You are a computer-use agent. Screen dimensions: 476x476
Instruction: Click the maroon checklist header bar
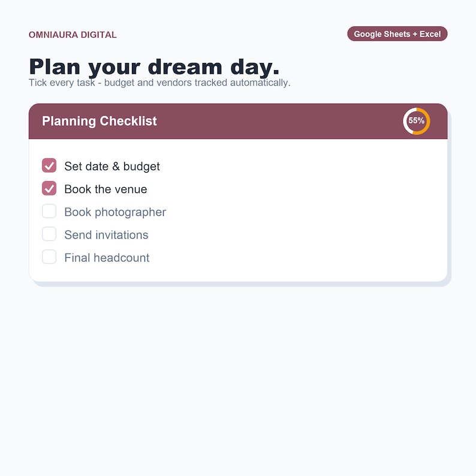[238, 121]
